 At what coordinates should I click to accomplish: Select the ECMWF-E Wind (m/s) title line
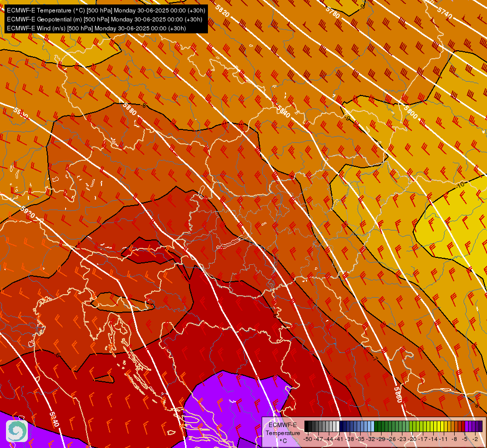click(97, 28)
